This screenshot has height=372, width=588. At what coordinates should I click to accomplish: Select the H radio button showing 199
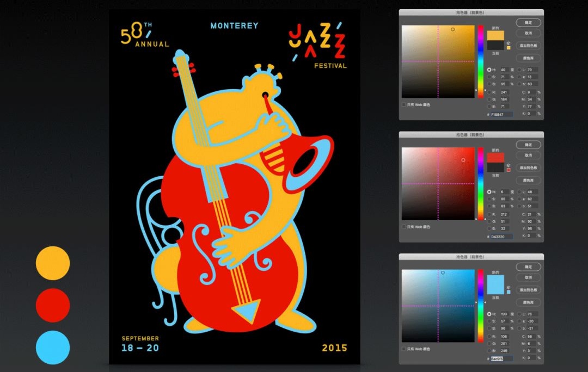489,314
